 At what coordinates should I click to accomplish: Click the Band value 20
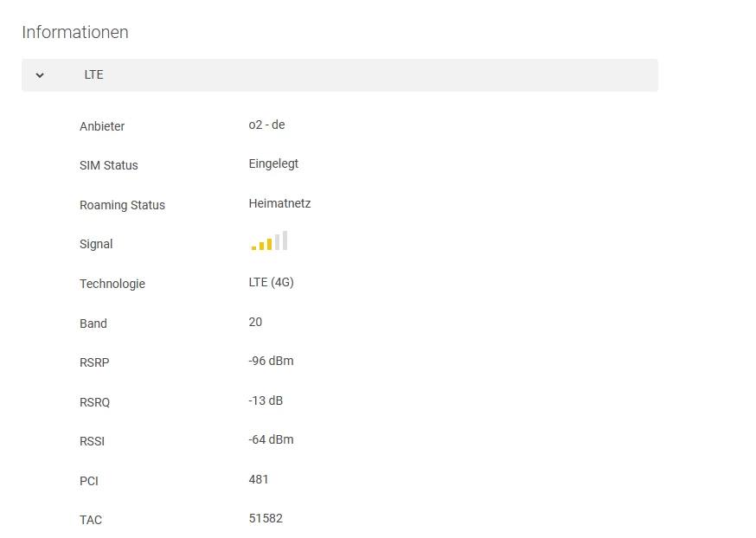pyautogui.click(x=255, y=322)
